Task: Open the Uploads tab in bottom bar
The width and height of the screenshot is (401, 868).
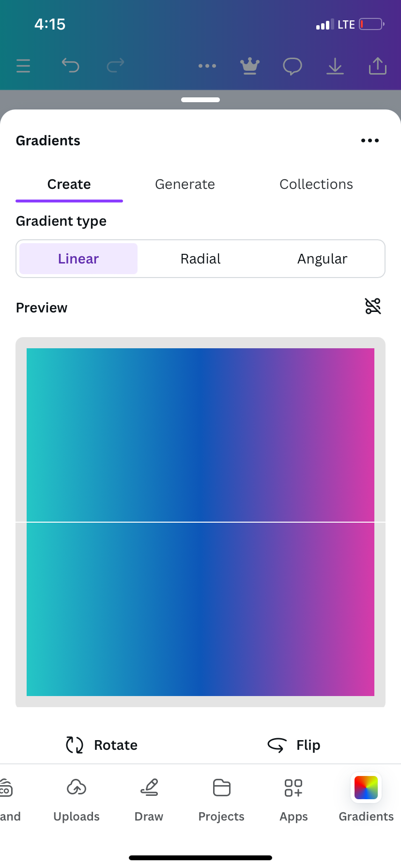Action: (x=77, y=800)
